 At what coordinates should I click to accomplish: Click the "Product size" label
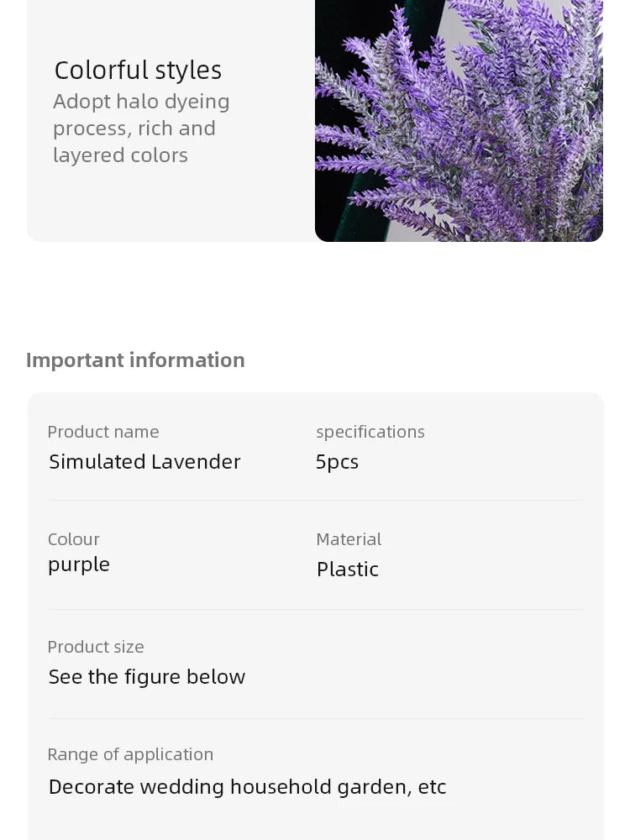95,647
